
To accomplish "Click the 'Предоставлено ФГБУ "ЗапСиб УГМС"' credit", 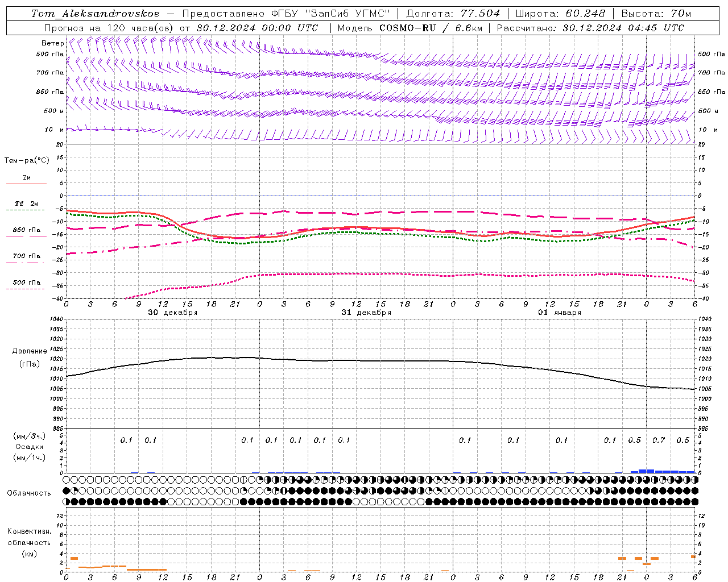I will (x=286, y=14).
